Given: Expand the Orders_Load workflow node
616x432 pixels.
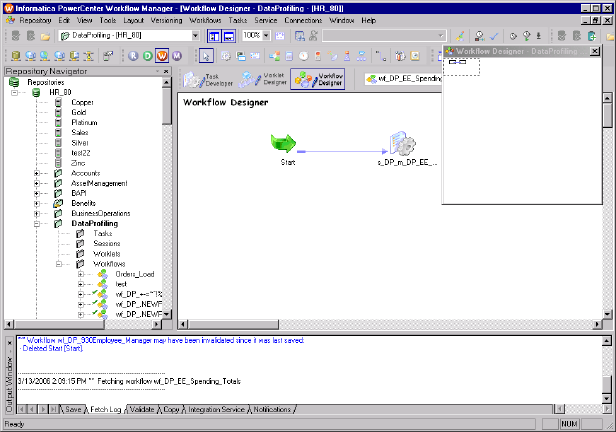Looking at the screenshot, I should (81, 274).
